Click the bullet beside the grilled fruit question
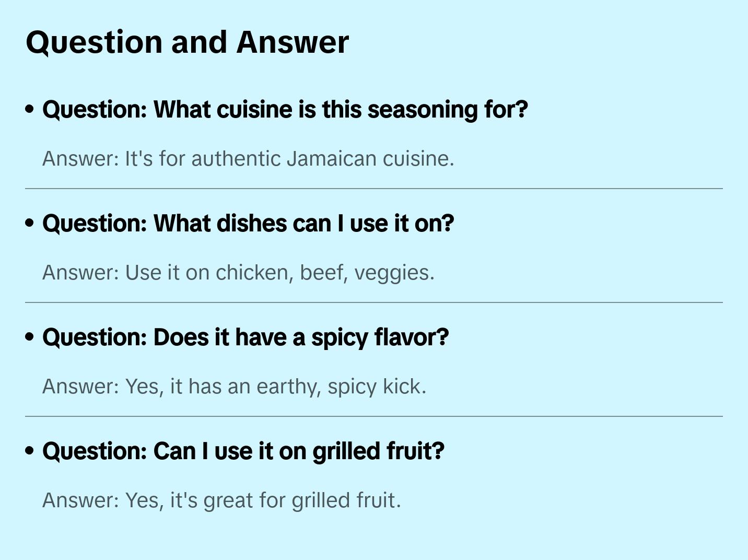 pos(30,451)
